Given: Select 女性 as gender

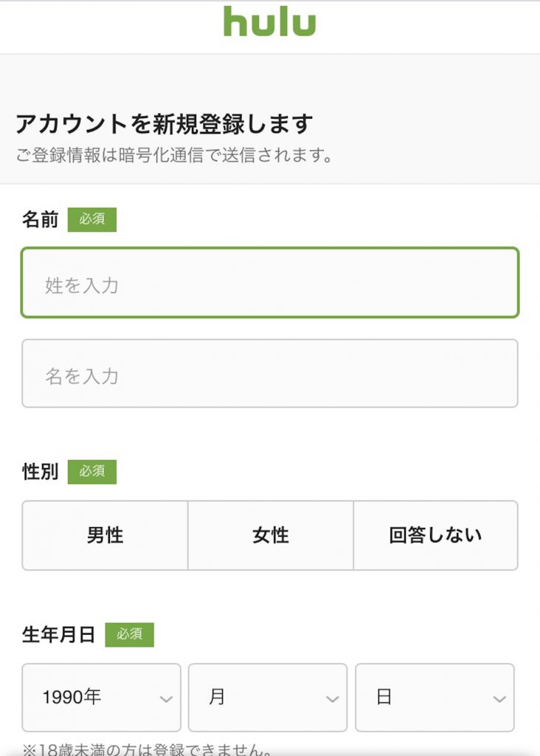Looking at the screenshot, I should click(271, 536).
